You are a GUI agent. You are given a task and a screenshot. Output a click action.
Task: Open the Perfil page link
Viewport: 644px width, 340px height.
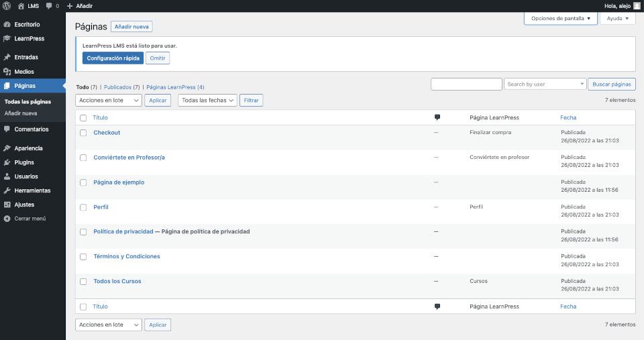[x=101, y=207]
